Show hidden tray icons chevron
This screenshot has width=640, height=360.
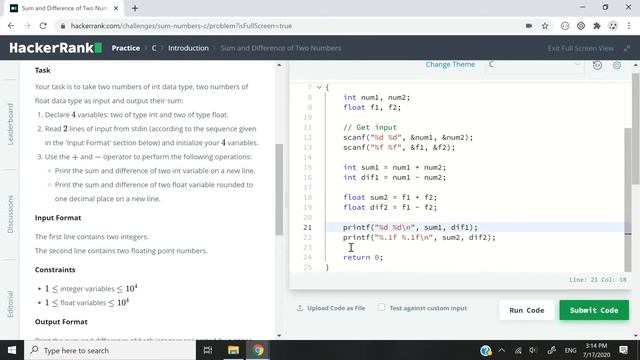(x=502, y=350)
